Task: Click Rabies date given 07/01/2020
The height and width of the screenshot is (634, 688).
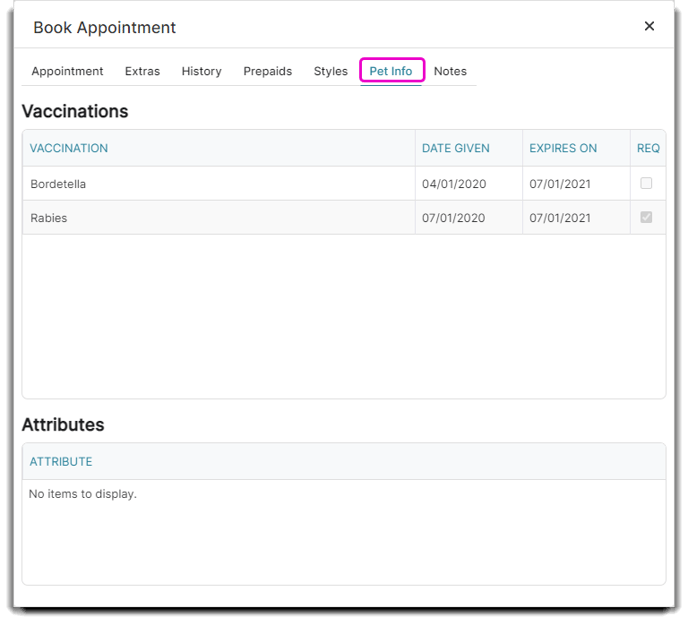Action: [x=454, y=218]
